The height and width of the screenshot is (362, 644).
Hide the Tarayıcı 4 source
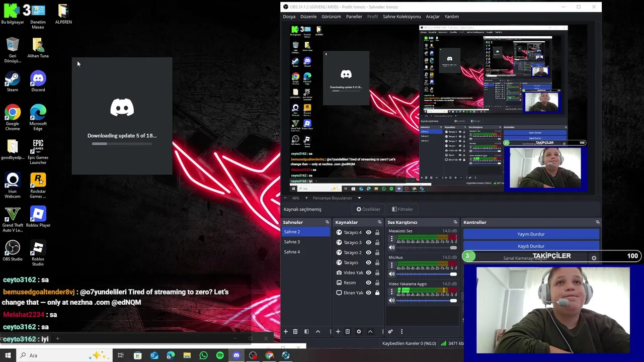pos(369,232)
